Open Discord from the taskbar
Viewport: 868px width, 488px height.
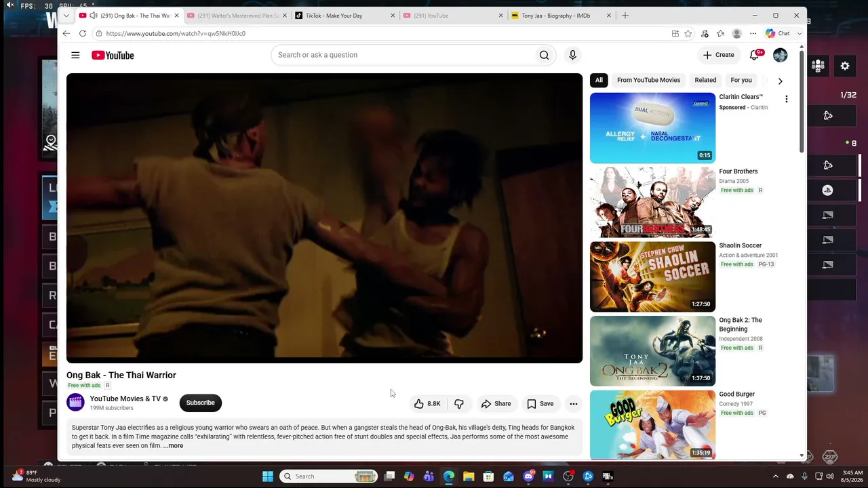(529, 476)
